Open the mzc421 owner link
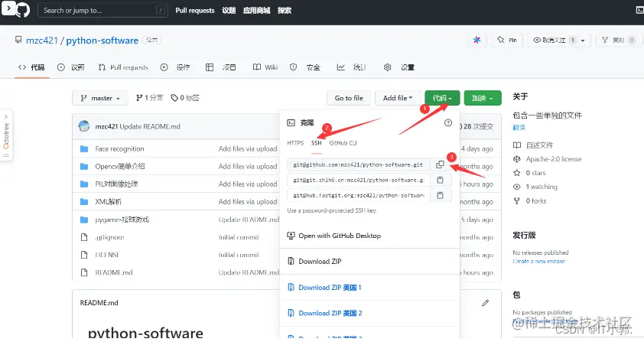Screen dimensions: 644x342 pos(42,41)
